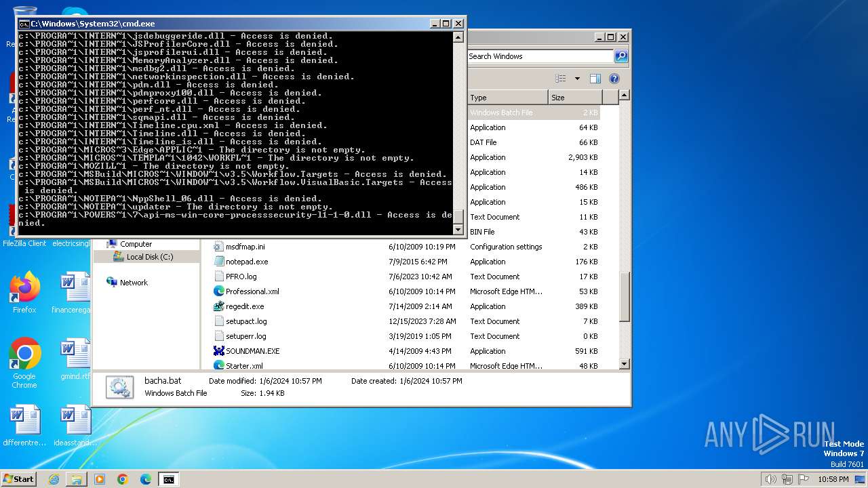
Task: Select the setuperr.log file
Action: [245, 336]
